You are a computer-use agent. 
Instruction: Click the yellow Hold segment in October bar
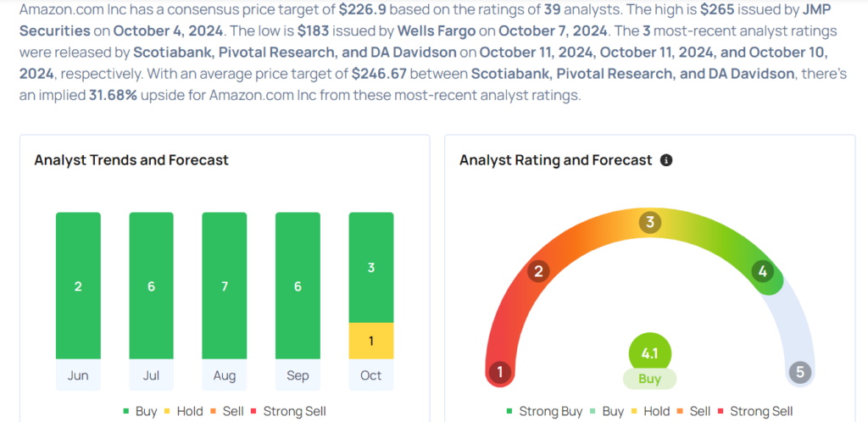371,341
